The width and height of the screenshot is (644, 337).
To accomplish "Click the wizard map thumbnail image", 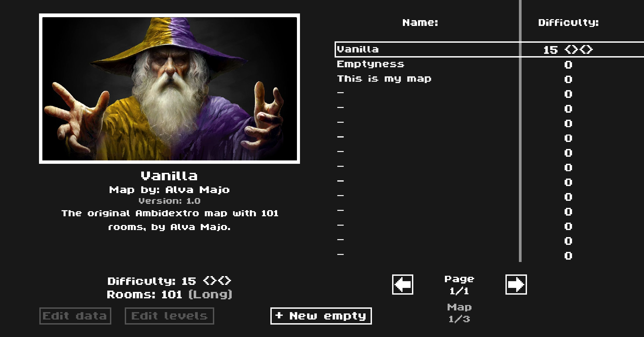I will click(169, 88).
